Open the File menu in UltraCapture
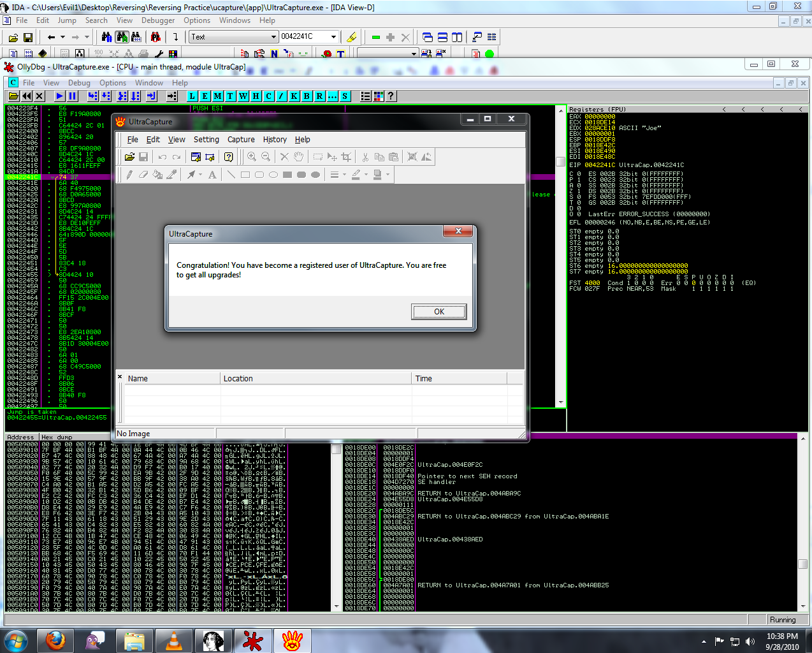Screen dimensions: 812x653 [x=133, y=140]
